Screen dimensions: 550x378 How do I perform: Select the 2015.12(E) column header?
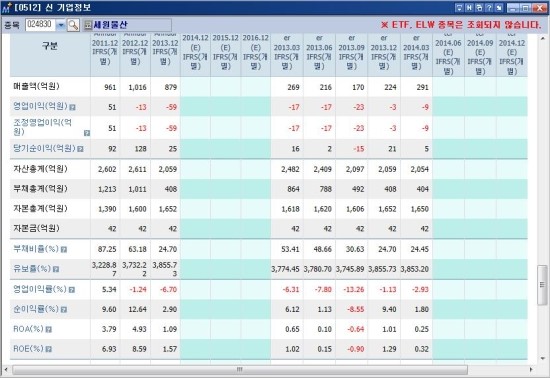226,54
